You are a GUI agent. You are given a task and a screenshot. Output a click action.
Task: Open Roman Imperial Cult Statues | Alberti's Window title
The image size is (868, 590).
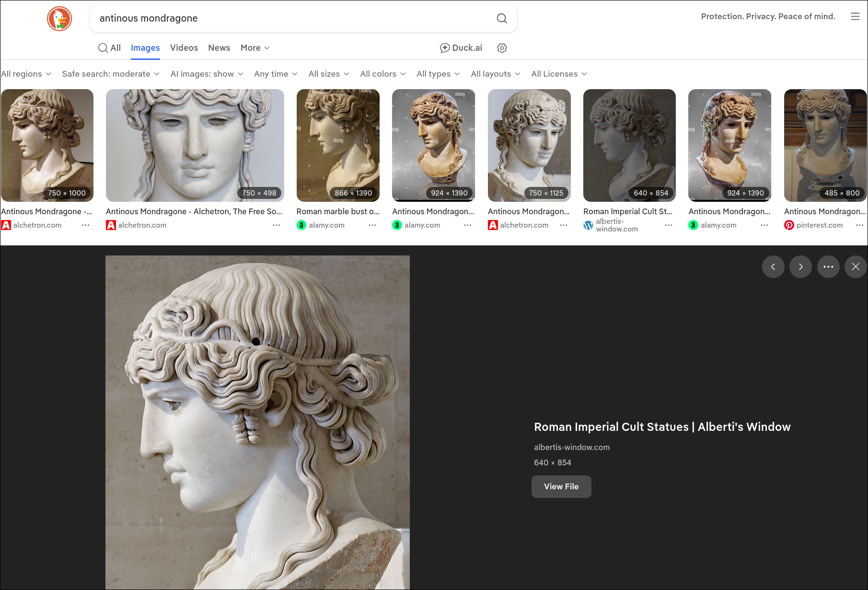click(x=662, y=427)
